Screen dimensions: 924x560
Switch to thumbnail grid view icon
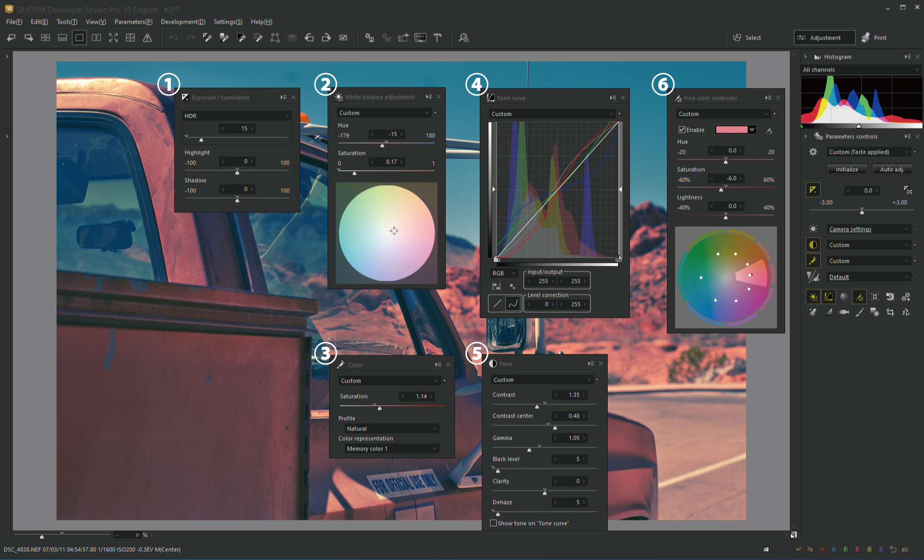coord(46,38)
